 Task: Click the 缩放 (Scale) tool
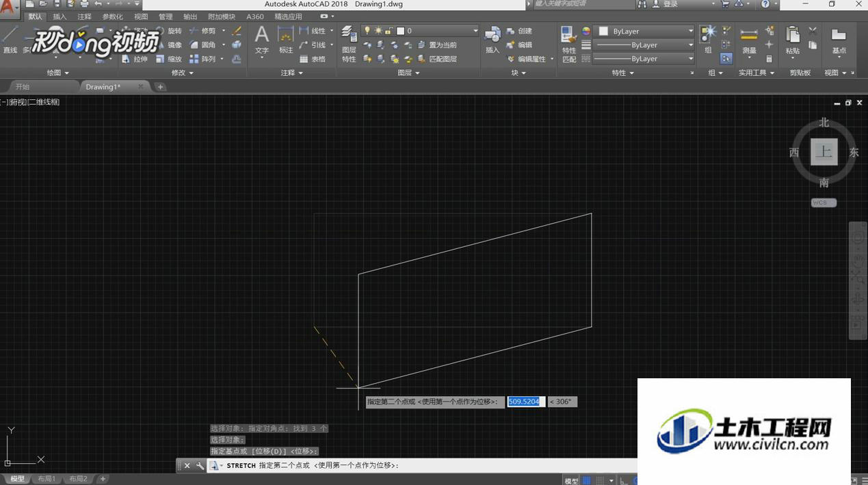(169, 60)
